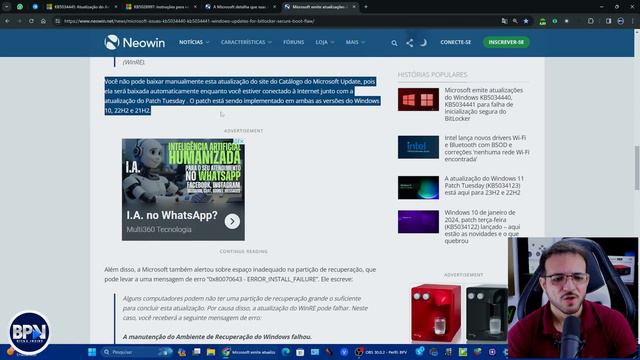The width and height of the screenshot is (640, 360).
Task: Open the Windows Start menu
Action: pyautogui.click(x=92, y=352)
